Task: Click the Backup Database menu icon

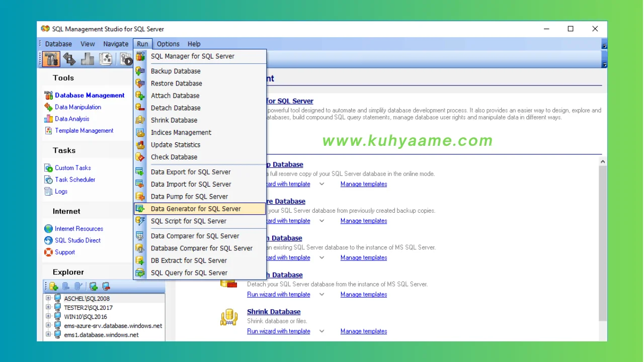Action: (140, 71)
